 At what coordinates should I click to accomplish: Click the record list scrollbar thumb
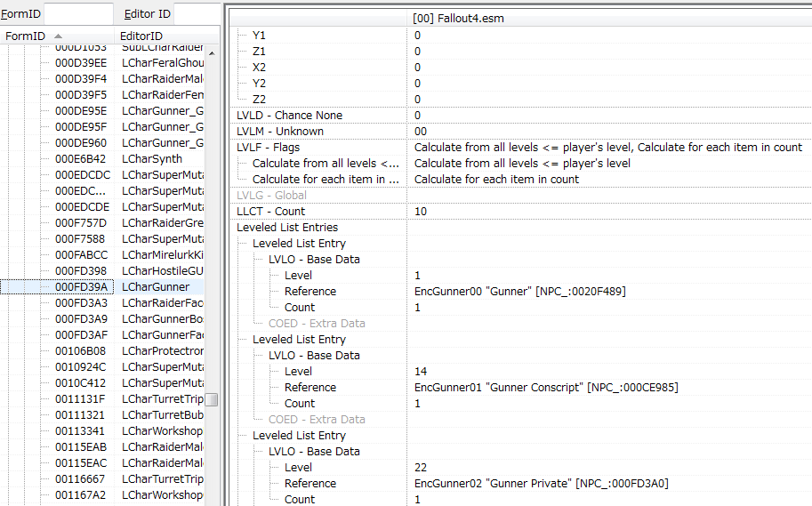point(212,400)
